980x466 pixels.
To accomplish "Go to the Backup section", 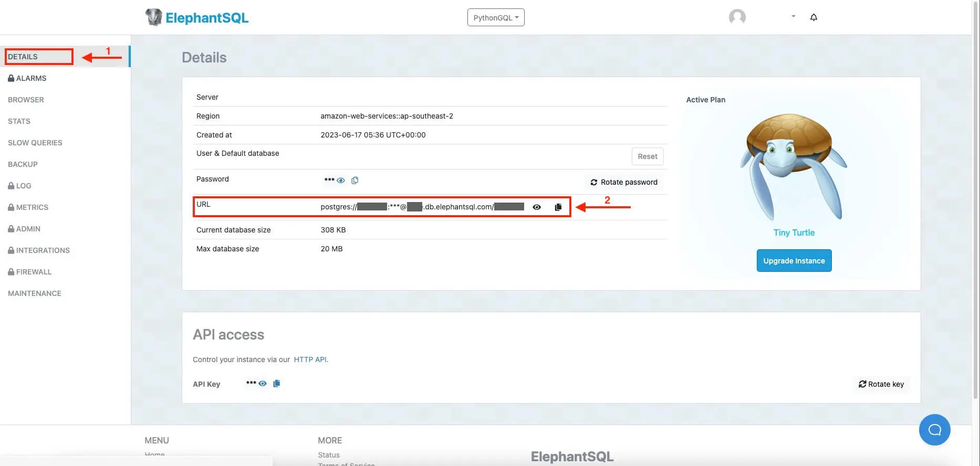I will pos(23,164).
